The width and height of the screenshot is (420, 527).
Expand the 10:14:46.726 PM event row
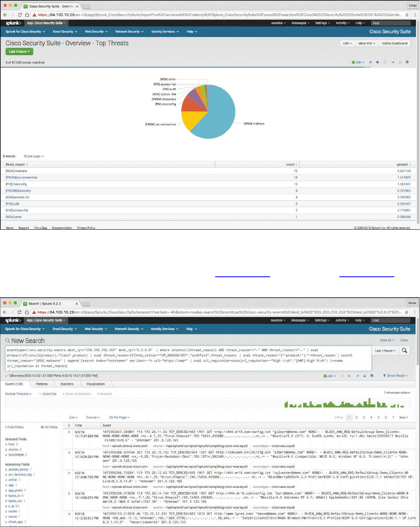point(69,473)
